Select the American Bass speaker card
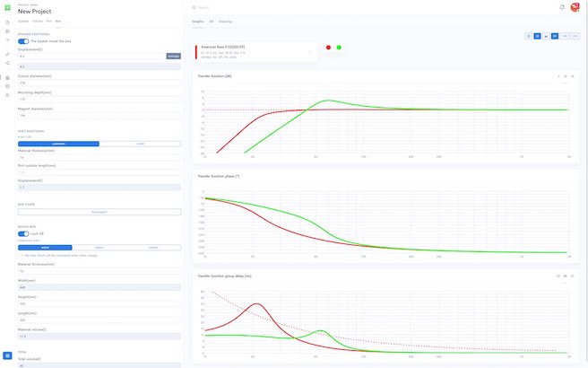Viewport: 588px width, 368px height. pos(255,52)
